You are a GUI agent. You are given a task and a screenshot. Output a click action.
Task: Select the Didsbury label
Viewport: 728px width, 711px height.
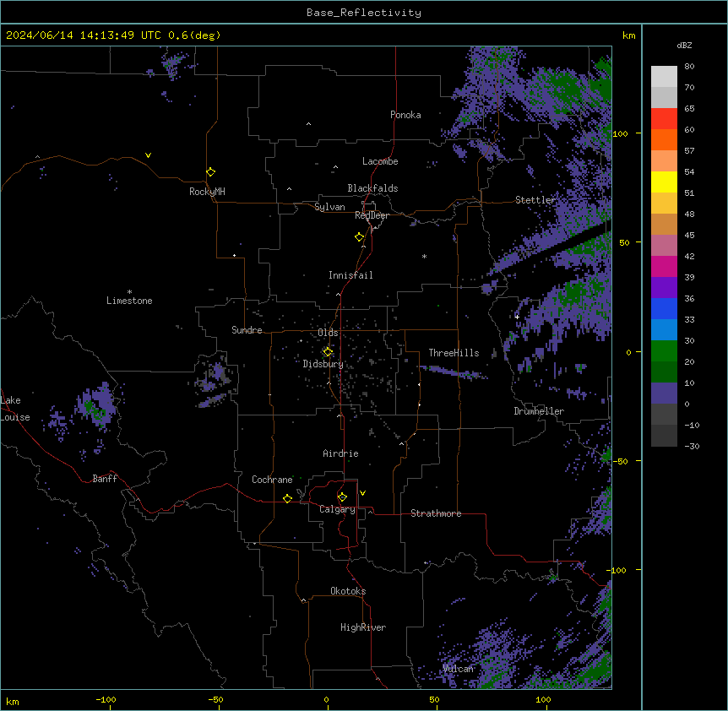click(323, 364)
